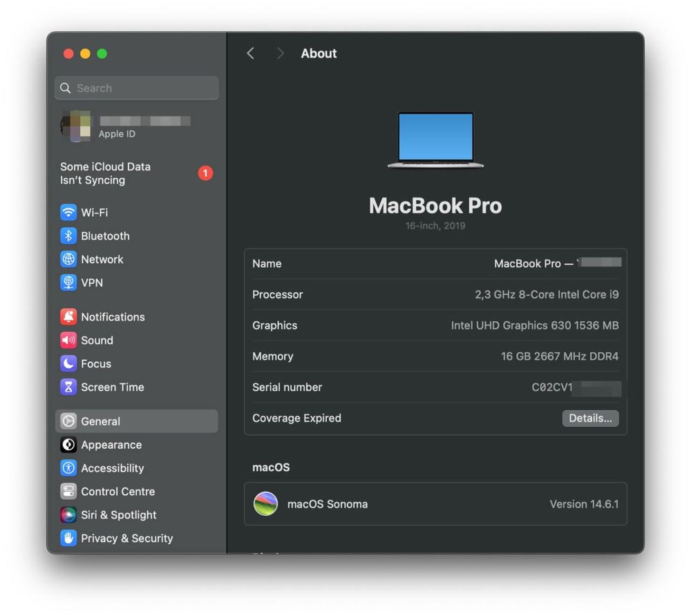This screenshot has width=691, height=616.
Task: Click the red iCloud notification badge
Action: (205, 173)
